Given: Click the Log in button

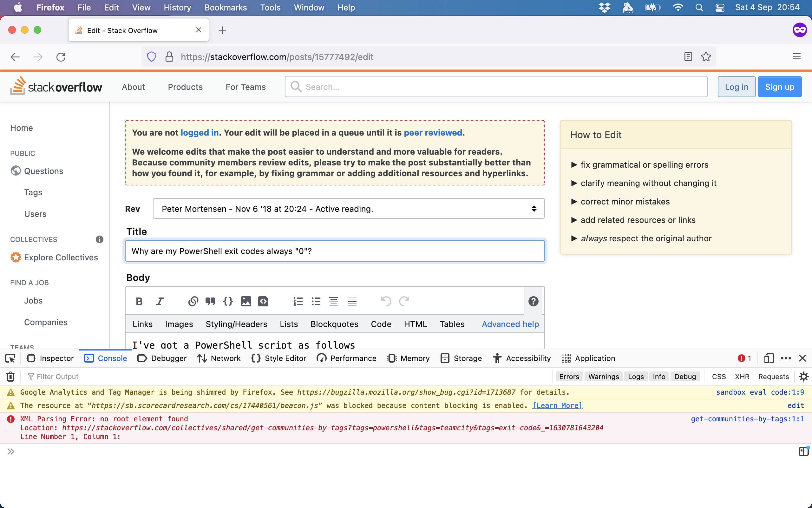Looking at the screenshot, I should [737, 87].
